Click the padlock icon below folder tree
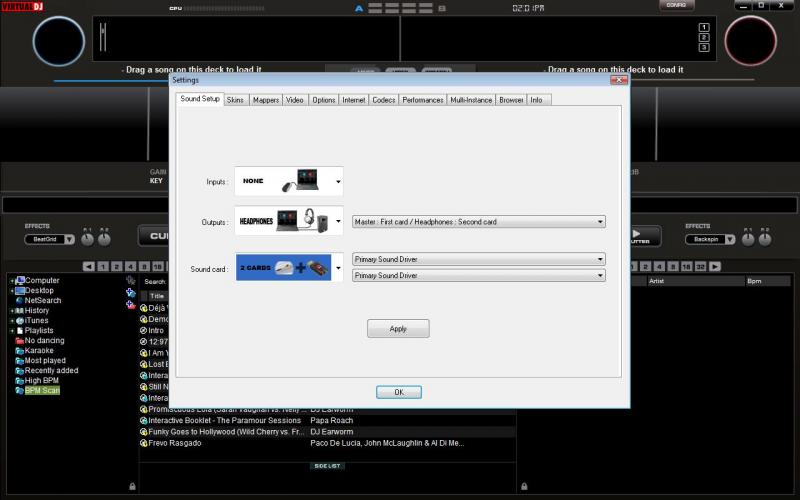 pos(132,486)
